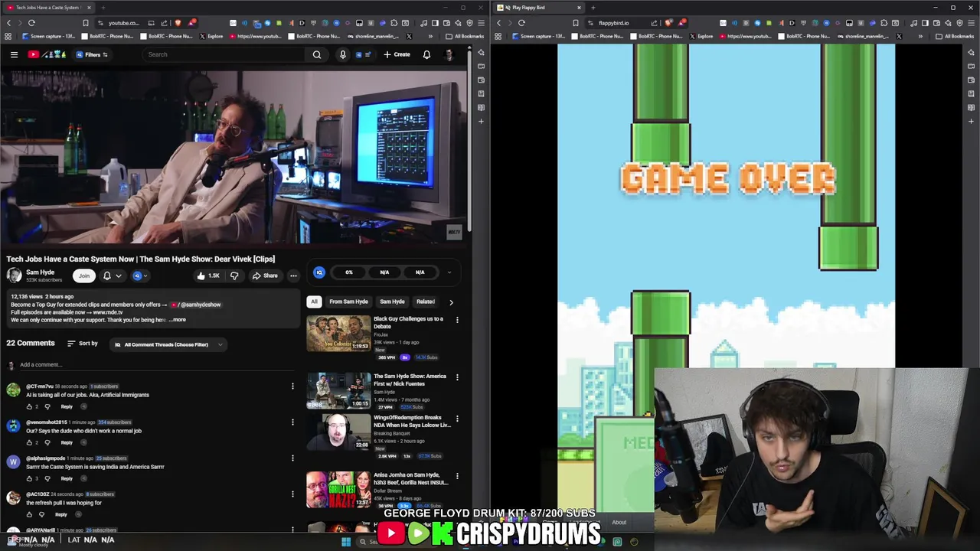Open the Sam Hyde channel name link
This screenshot has width=980, height=551.
click(40, 272)
